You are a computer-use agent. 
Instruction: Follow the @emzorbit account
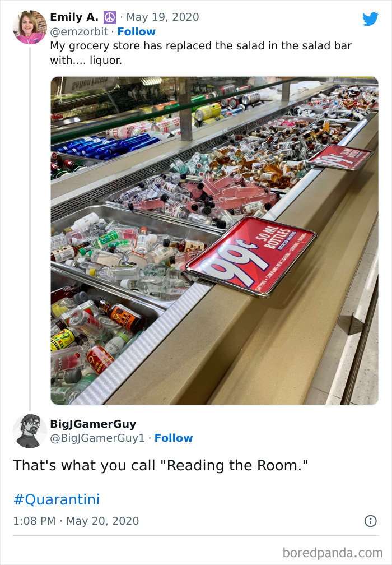pos(137,32)
